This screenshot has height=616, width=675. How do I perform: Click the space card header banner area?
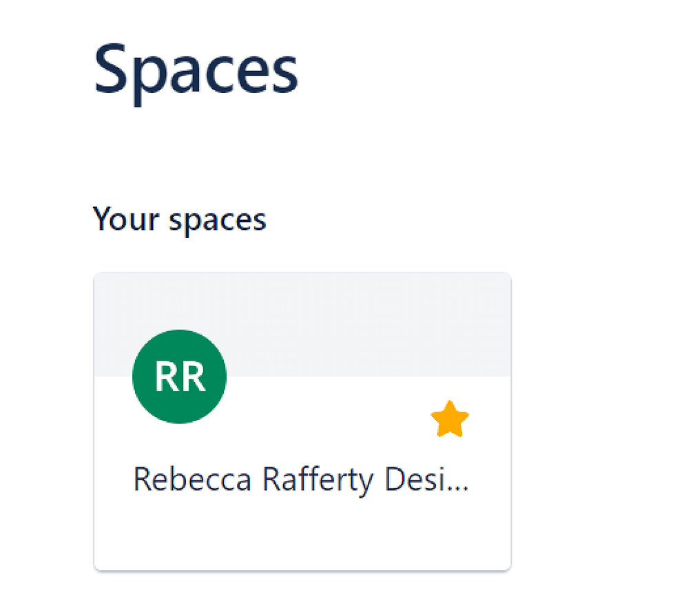coord(344,317)
